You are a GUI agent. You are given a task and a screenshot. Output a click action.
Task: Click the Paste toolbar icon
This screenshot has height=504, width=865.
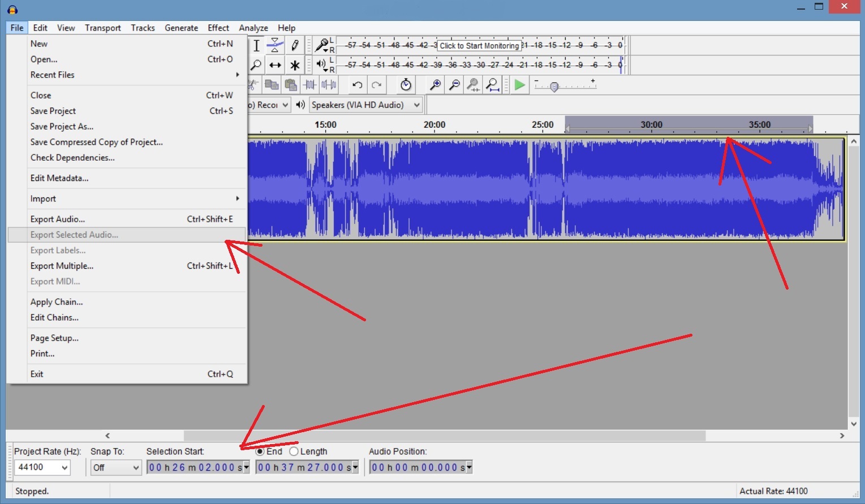tap(291, 85)
